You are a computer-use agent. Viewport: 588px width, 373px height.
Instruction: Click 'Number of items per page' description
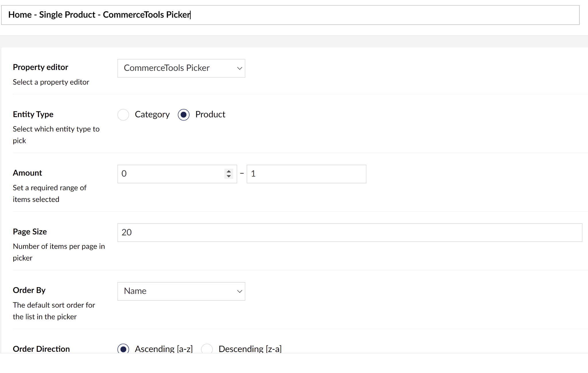pos(59,252)
